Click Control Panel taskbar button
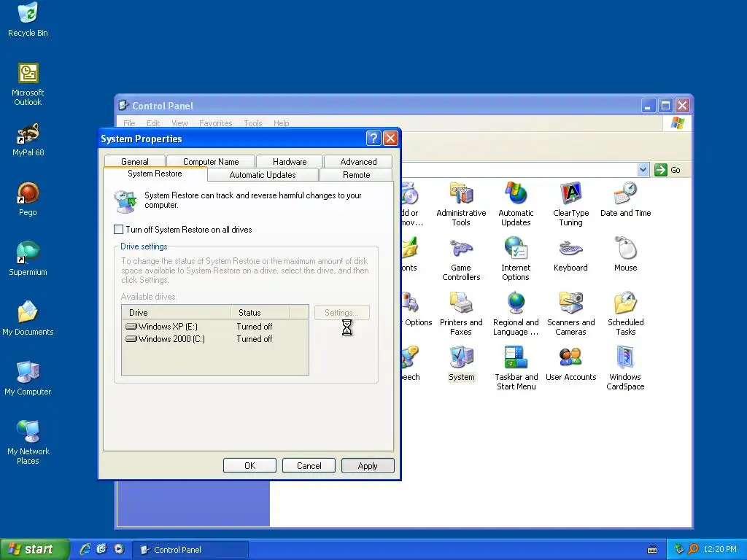 pos(190,550)
